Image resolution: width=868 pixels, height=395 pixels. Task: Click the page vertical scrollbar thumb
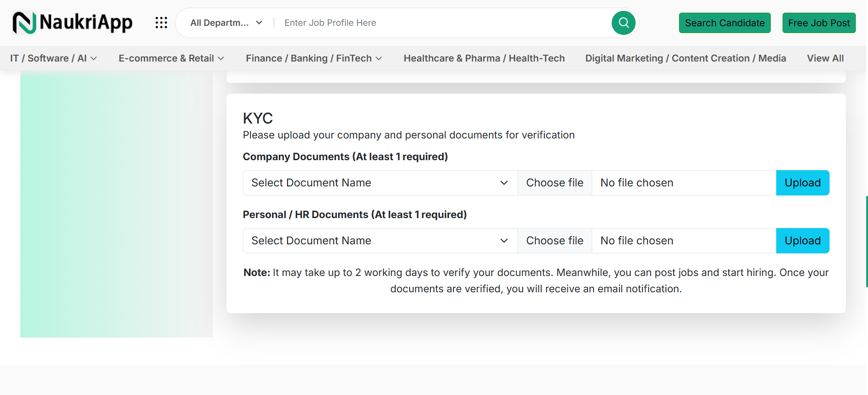(866, 241)
